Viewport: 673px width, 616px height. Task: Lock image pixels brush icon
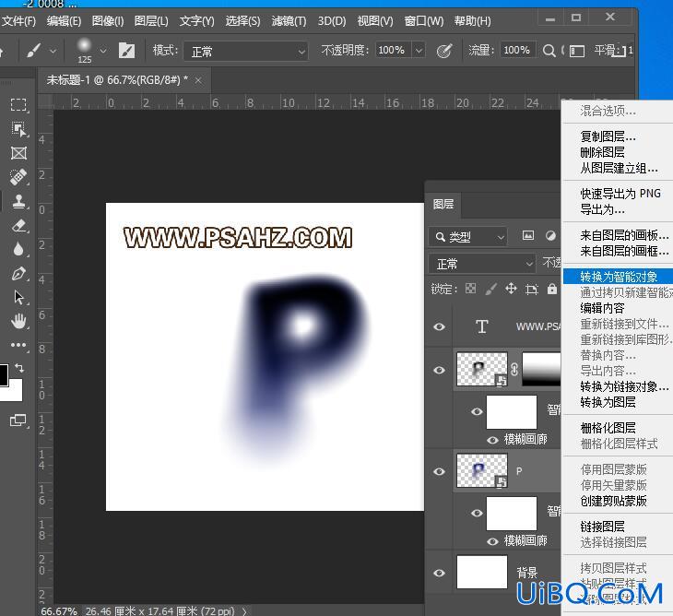490,289
